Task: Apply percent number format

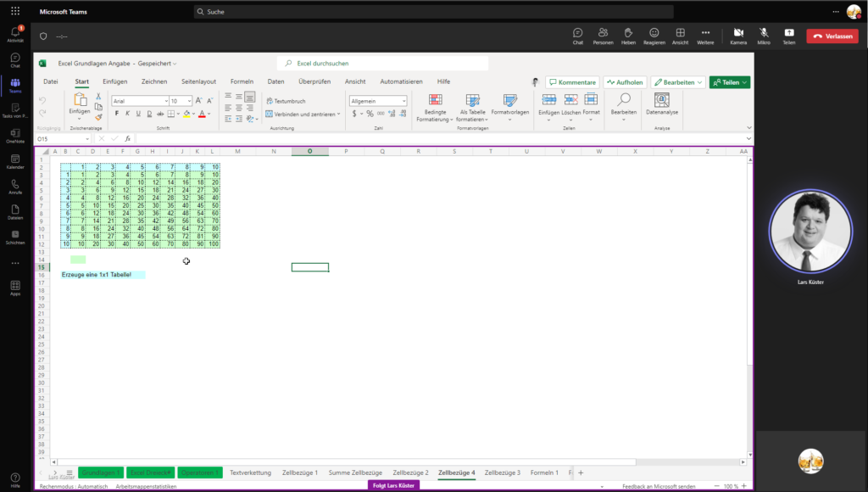Action: click(x=370, y=114)
